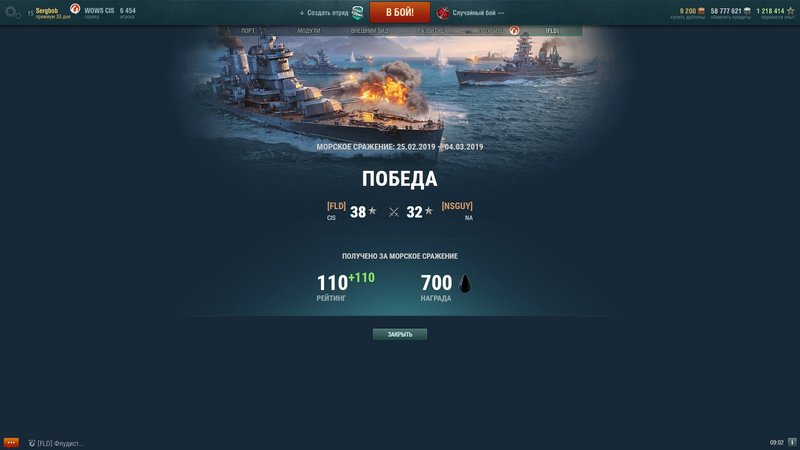This screenshot has height=450, width=800.
Task: Open the [FLD] Флудист chat channel
Action: point(56,443)
